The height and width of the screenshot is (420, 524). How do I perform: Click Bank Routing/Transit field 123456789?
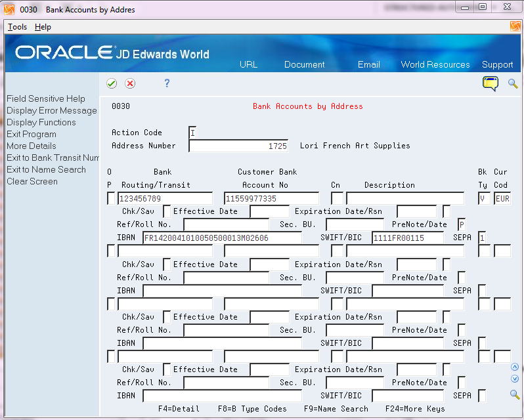[x=165, y=199]
